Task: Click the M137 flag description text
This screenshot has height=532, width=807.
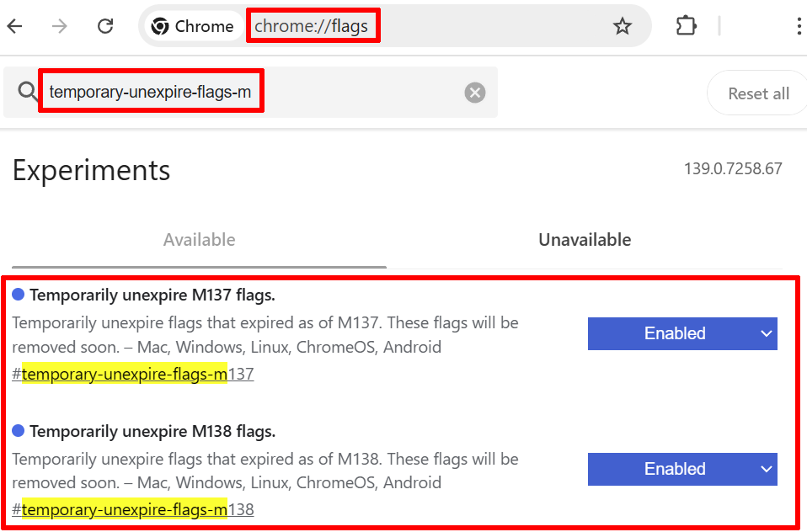Action: click(265, 335)
